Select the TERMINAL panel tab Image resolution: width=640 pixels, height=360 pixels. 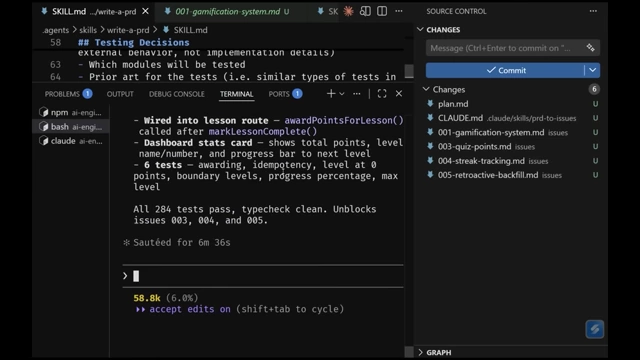pyautogui.click(x=237, y=94)
